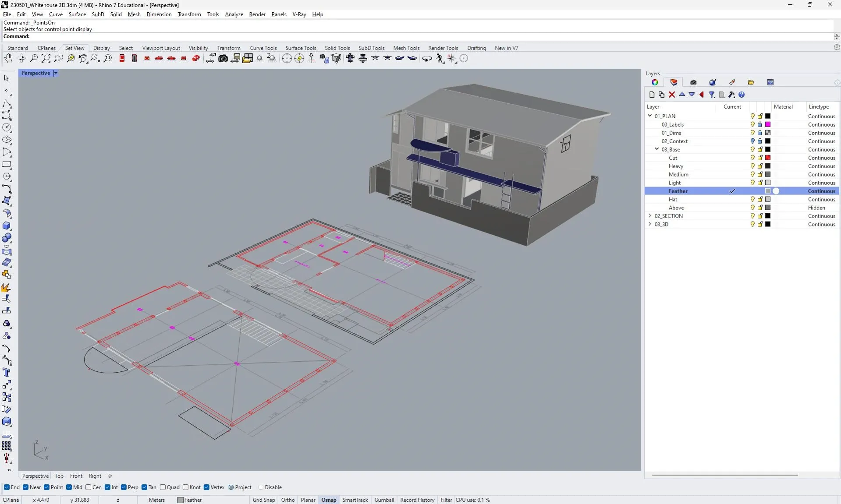Toggle Grid Snap in status bar

point(263,500)
